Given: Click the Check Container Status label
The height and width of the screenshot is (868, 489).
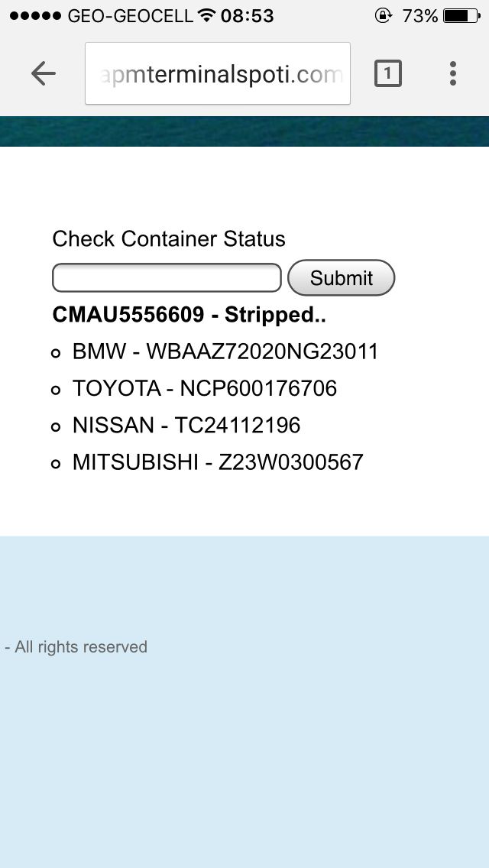Looking at the screenshot, I should pyautogui.click(x=169, y=239).
